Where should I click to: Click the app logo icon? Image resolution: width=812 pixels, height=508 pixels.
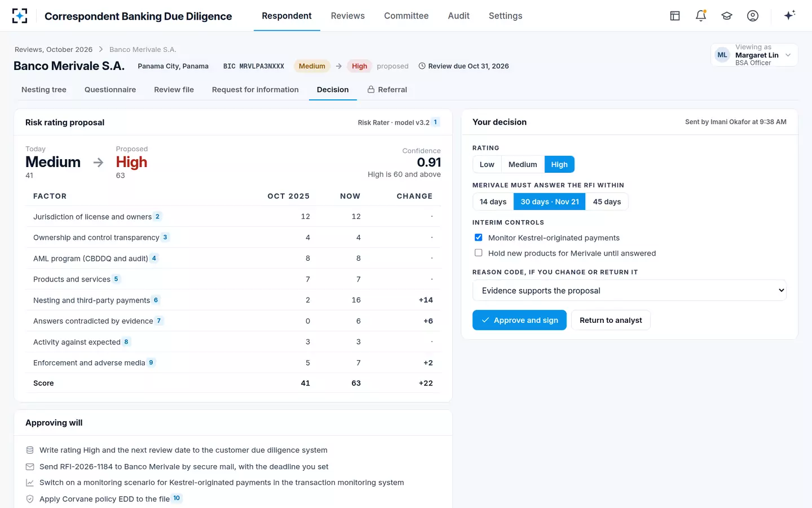click(20, 16)
